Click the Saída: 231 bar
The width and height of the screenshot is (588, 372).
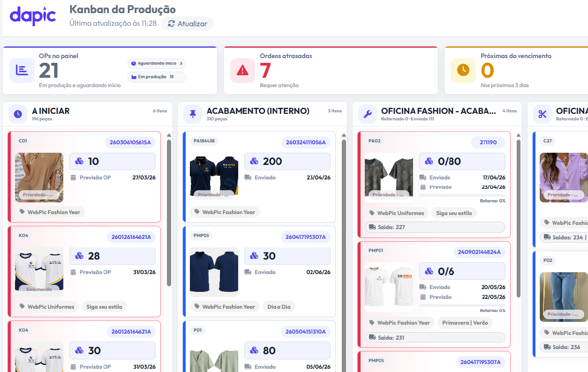(435, 337)
